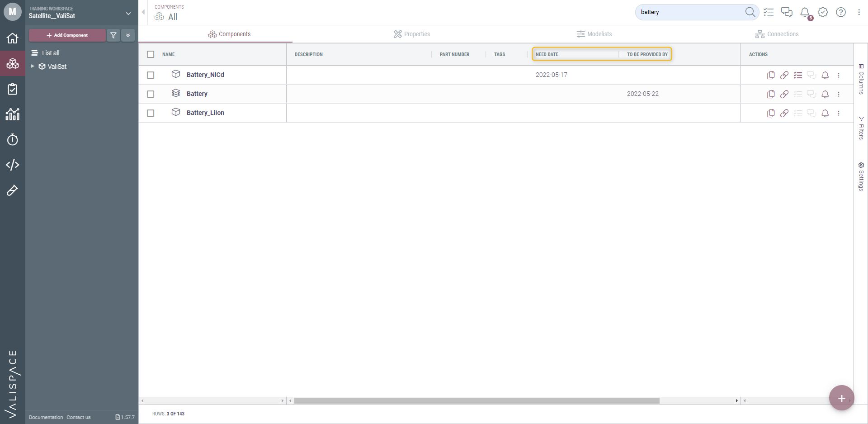Image resolution: width=868 pixels, height=424 pixels.
Task: Click the horizontal scrollbar of the table
Action: 476,400
